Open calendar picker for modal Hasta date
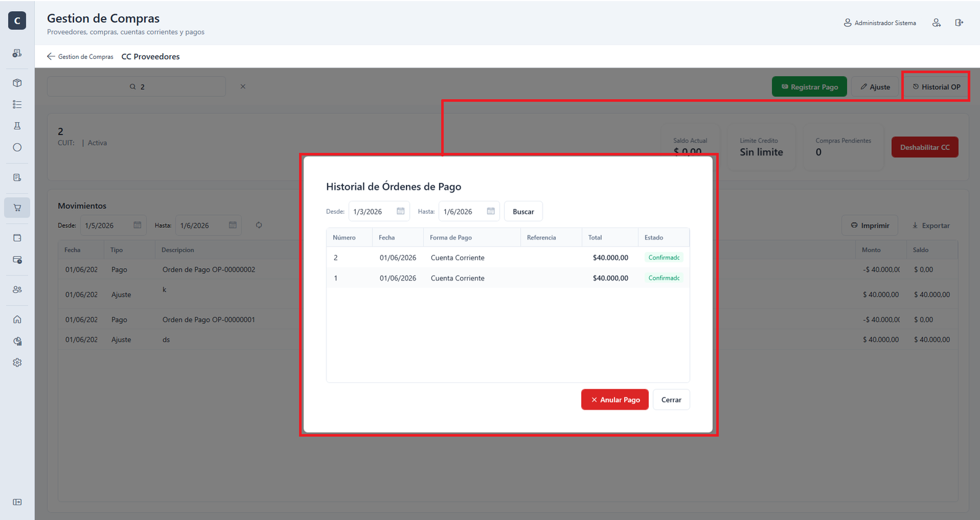 tap(491, 211)
